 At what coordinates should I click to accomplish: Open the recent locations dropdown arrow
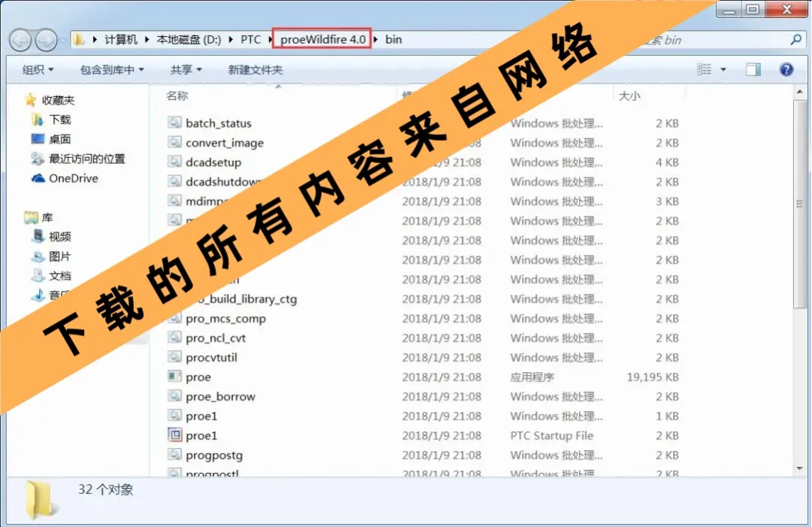(62, 40)
